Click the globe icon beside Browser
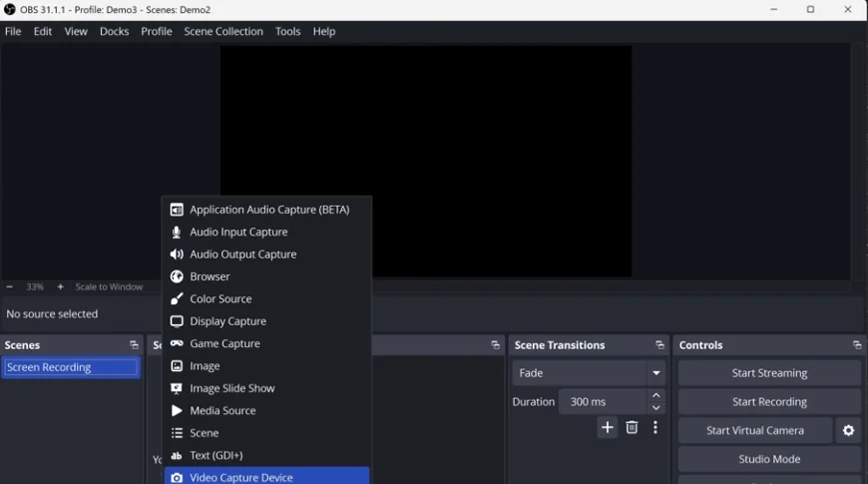 point(177,276)
